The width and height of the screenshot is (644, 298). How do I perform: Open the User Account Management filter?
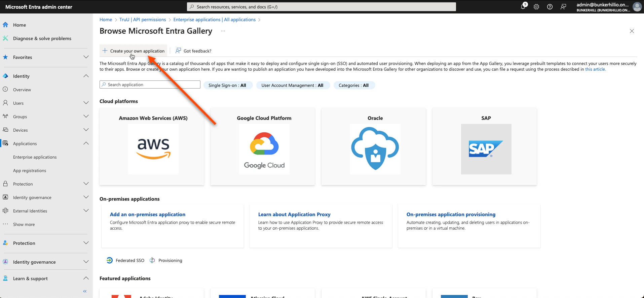click(x=293, y=85)
